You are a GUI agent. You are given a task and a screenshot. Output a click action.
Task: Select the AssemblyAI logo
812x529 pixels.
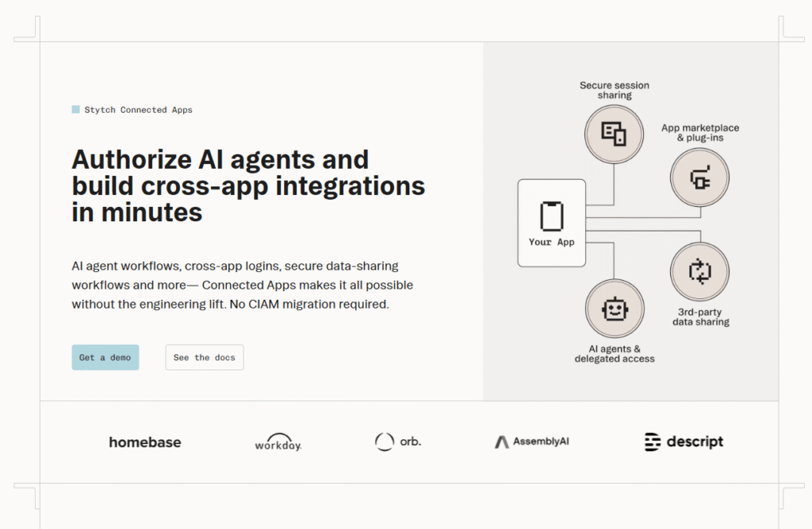(x=532, y=442)
